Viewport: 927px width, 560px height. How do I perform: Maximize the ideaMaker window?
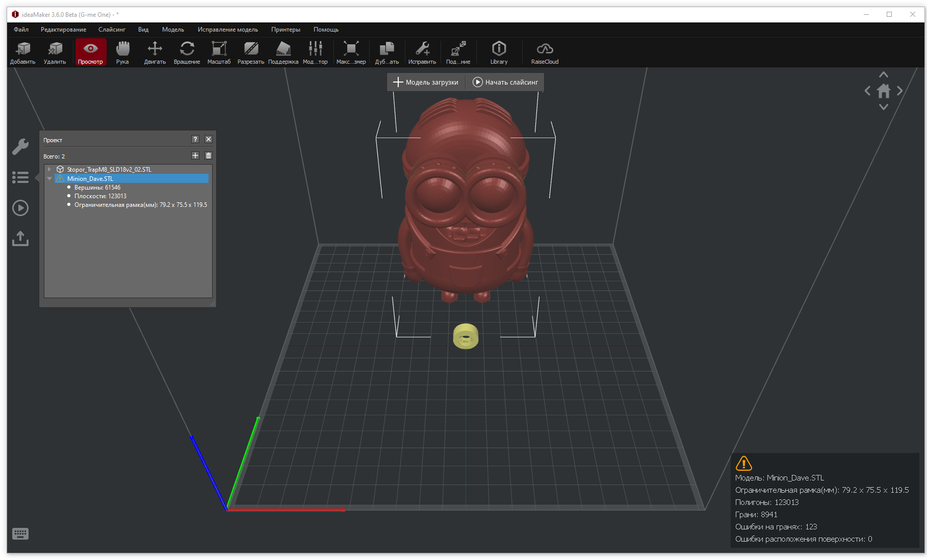coord(889,14)
